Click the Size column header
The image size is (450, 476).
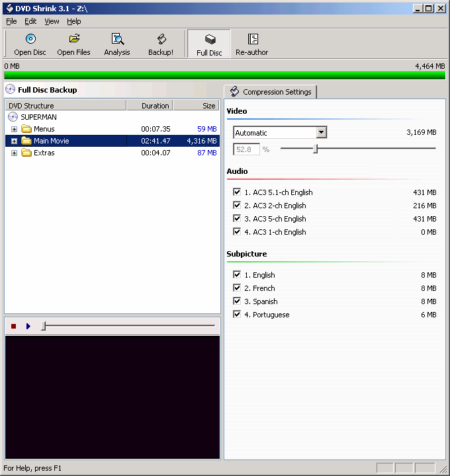pyautogui.click(x=197, y=106)
